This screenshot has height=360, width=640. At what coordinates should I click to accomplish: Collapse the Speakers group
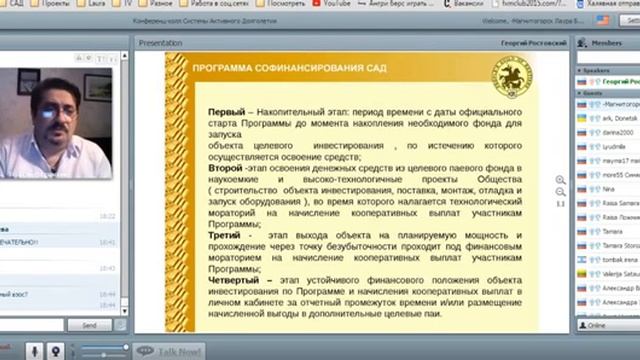[579, 71]
